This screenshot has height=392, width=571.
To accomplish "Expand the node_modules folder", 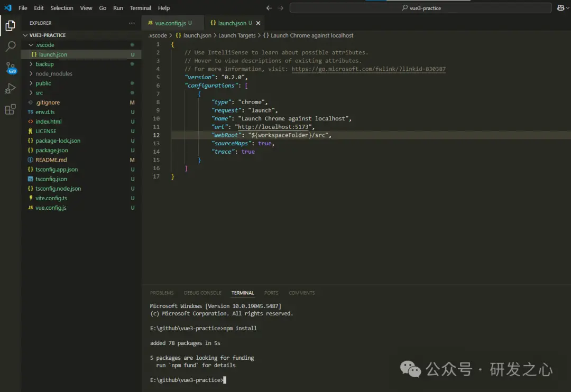I will coord(53,74).
